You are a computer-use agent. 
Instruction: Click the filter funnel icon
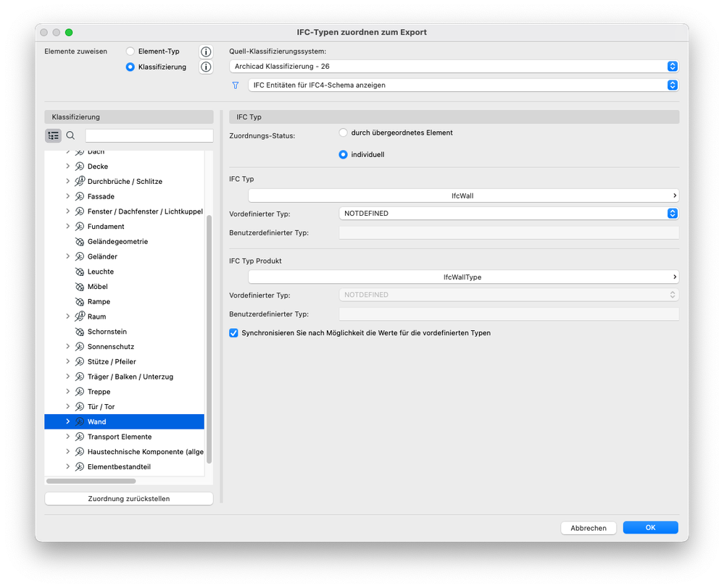click(236, 85)
